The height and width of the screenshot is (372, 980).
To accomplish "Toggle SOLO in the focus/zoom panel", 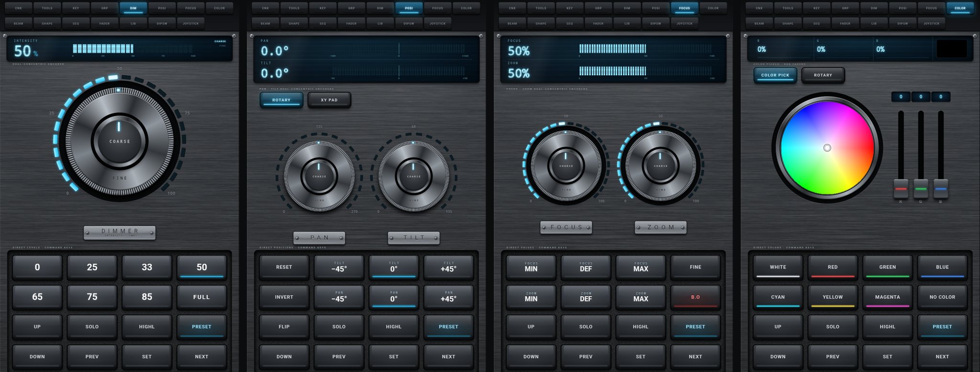I will (x=586, y=327).
